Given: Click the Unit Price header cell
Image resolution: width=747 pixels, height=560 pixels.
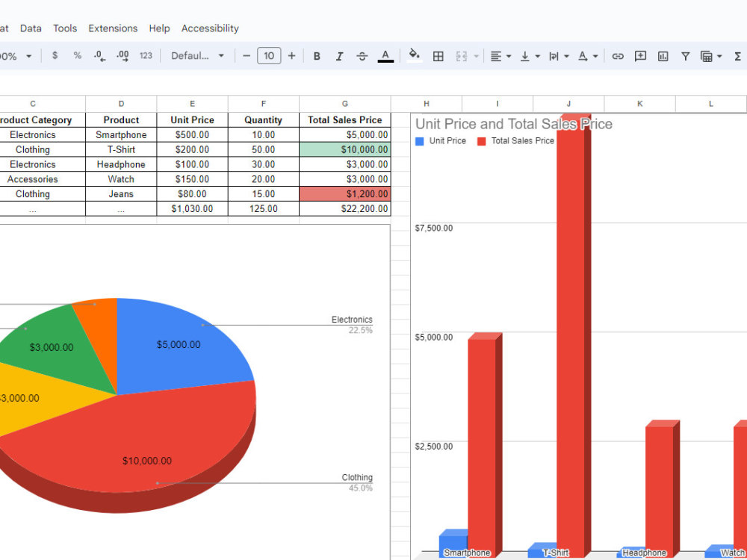Looking at the screenshot, I should click(193, 120).
